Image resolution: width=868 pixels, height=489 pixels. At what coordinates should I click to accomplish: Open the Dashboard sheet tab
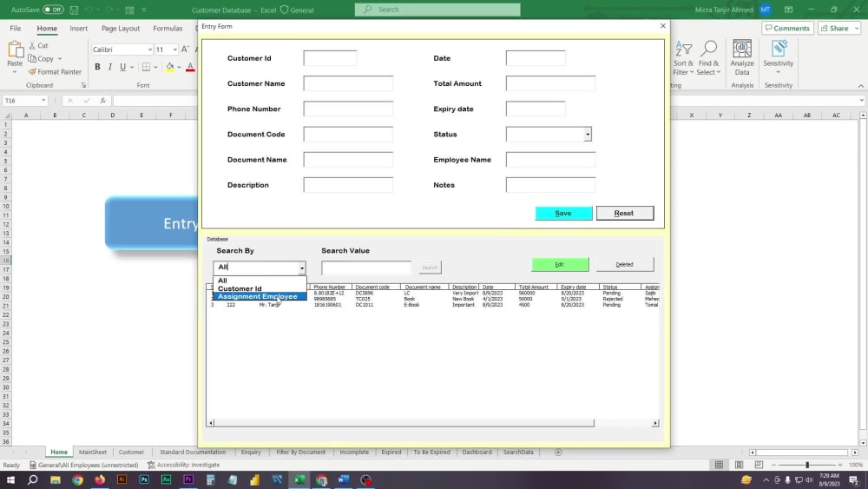(x=477, y=452)
